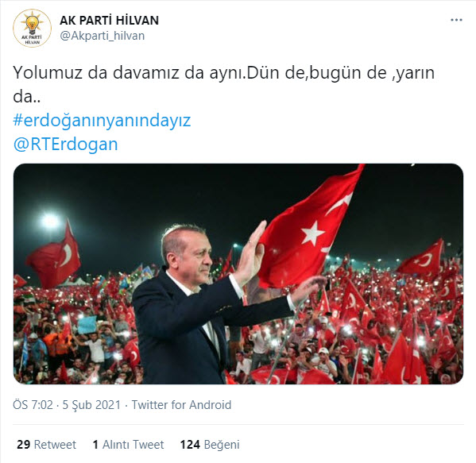The height and width of the screenshot is (463, 476).
Task: Open the attached rally photo
Action: point(238,274)
